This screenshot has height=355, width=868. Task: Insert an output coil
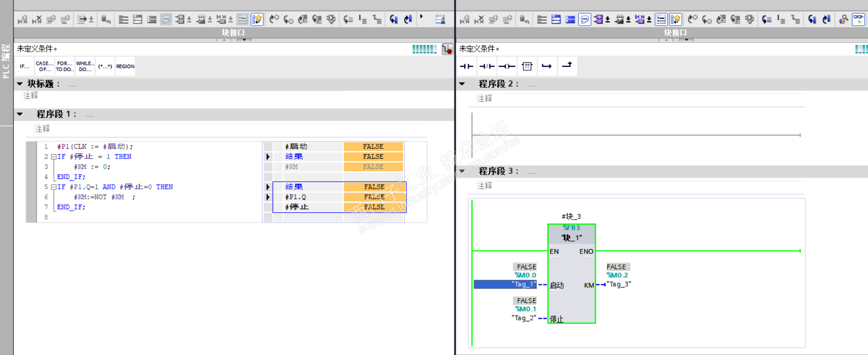507,66
